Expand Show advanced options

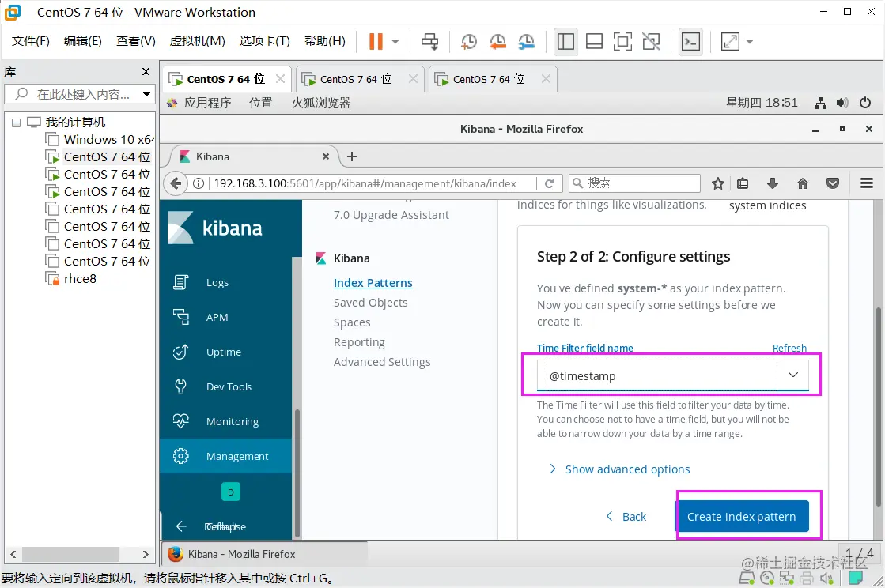(620, 469)
